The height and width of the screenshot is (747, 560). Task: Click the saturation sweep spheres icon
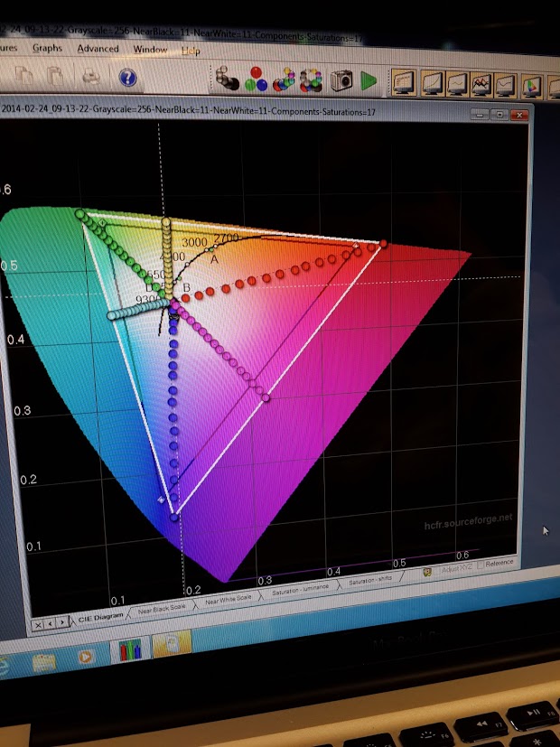tap(312, 79)
